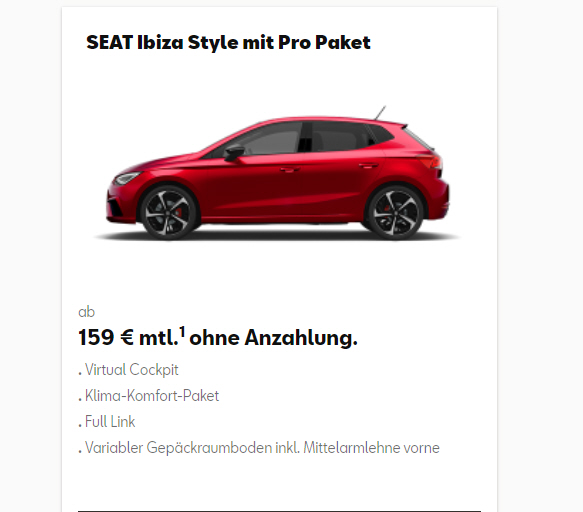583x512 pixels.
Task: Click the SEAT Ibiza Style mit Pro Paket title
Action: (228, 42)
